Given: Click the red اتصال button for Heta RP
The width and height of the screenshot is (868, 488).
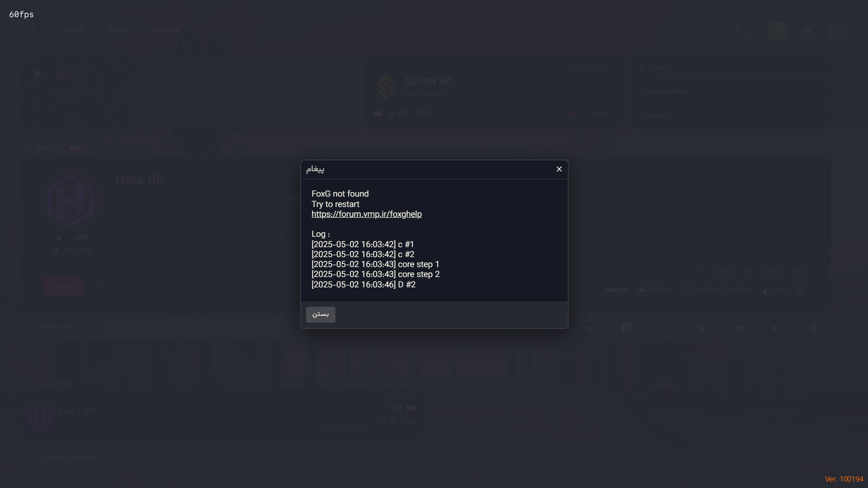Looking at the screenshot, I should (x=63, y=286).
